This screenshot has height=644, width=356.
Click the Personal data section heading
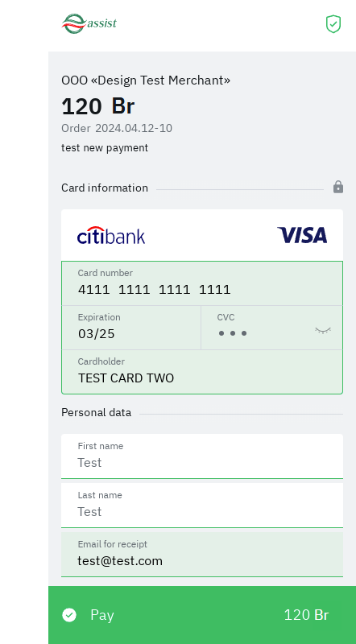(x=96, y=412)
